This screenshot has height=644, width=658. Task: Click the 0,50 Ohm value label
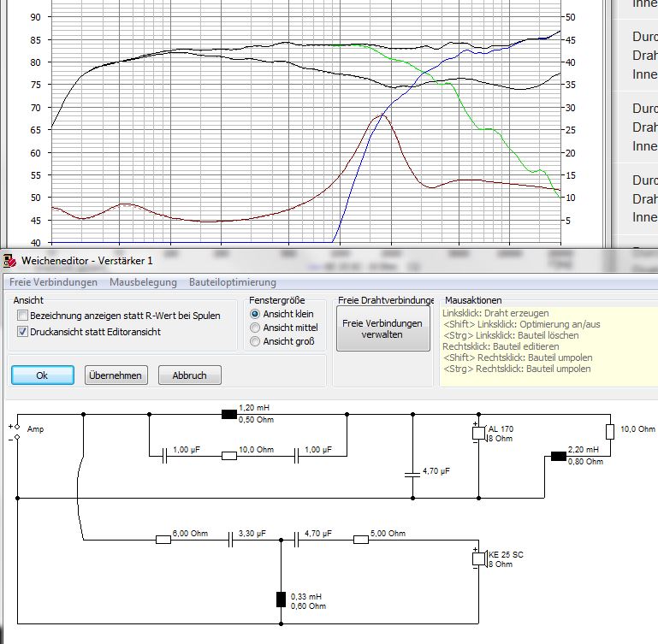[x=257, y=420]
